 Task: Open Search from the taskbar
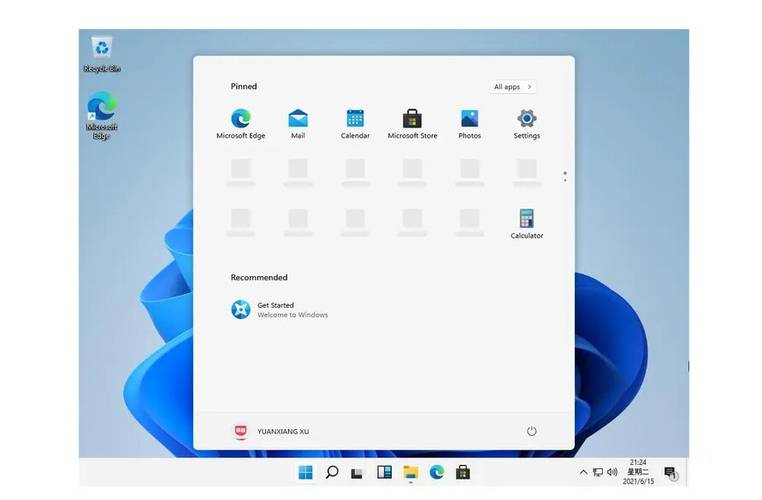[x=332, y=472]
